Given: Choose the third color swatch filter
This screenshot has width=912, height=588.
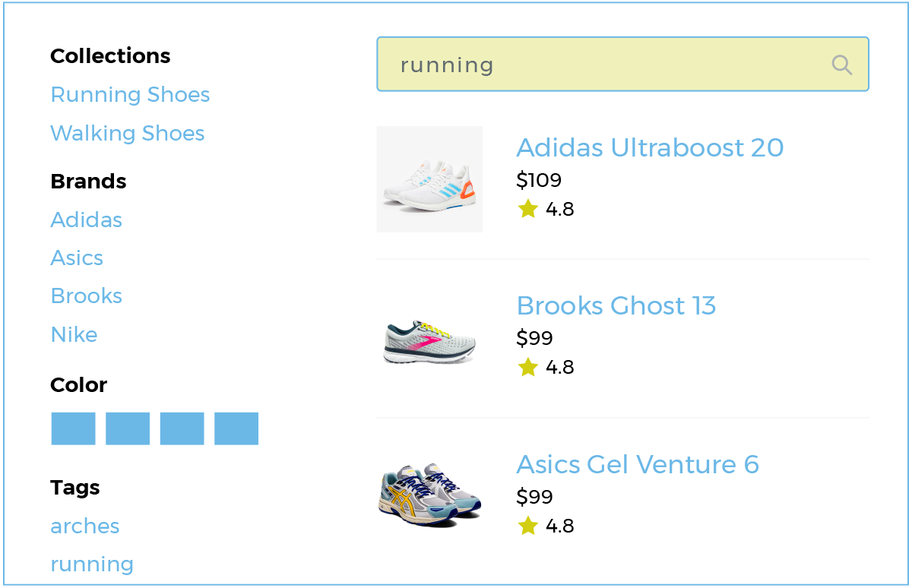Looking at the screenshot, I should (x=182, y=428).
